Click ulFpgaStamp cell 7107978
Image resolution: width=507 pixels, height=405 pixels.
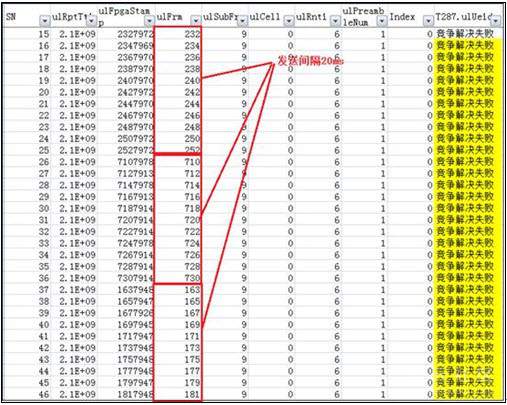coord(135,162)
